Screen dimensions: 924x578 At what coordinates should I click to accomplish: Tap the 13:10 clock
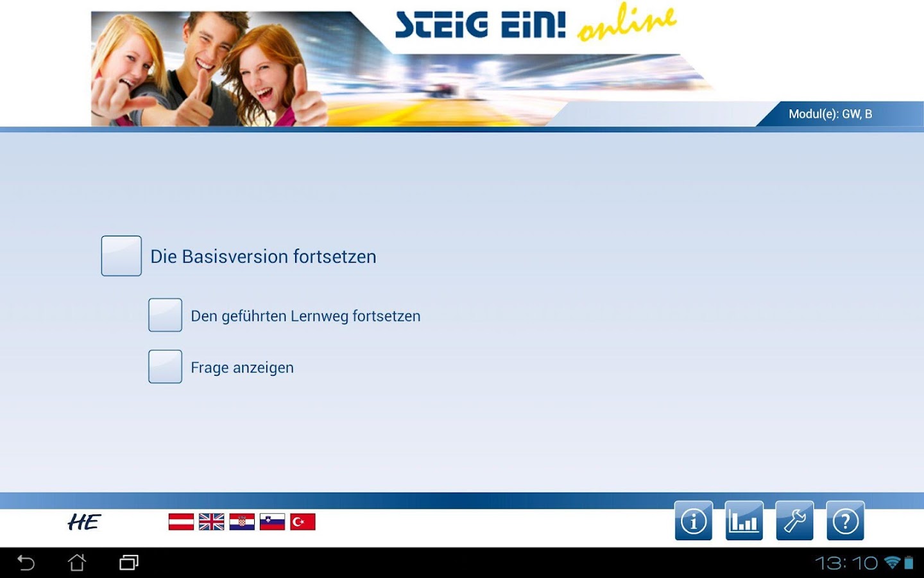[x=846, y=563]
